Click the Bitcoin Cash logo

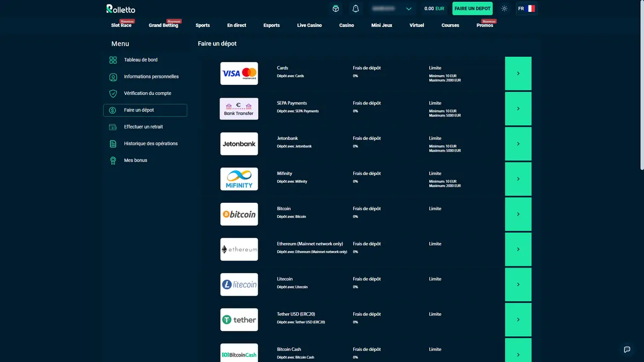[x=239, y=353]
